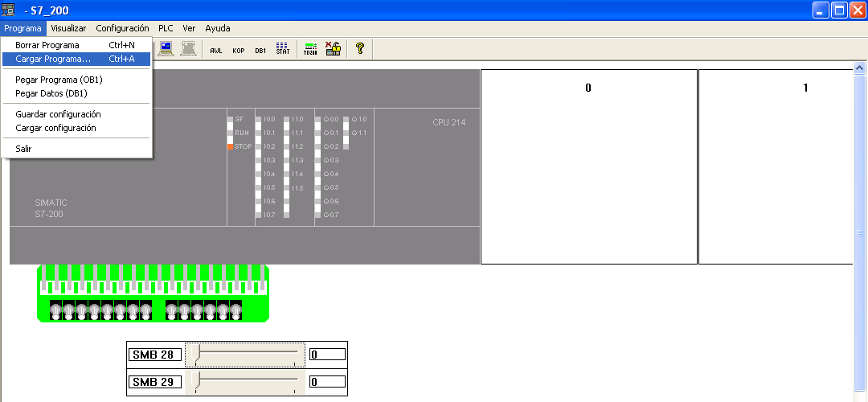
Task: Toggle the fifth switch in the six-switch group
Action: coord(223,310)
